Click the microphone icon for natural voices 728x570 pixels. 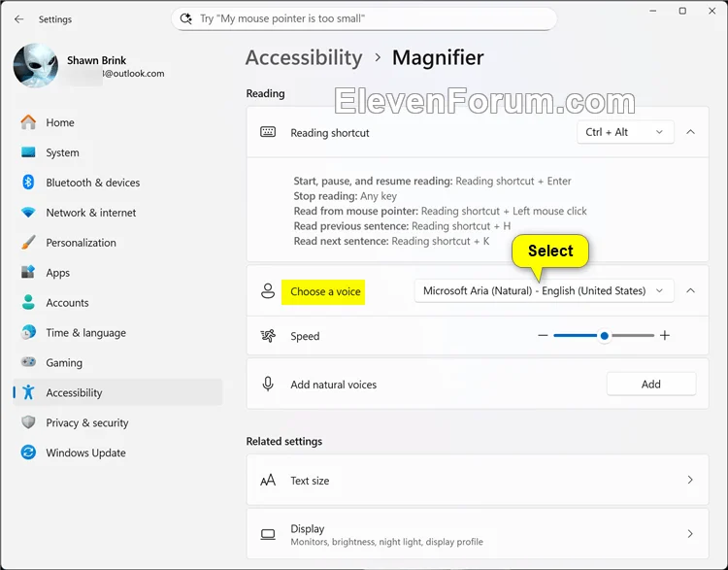[268, 385]
